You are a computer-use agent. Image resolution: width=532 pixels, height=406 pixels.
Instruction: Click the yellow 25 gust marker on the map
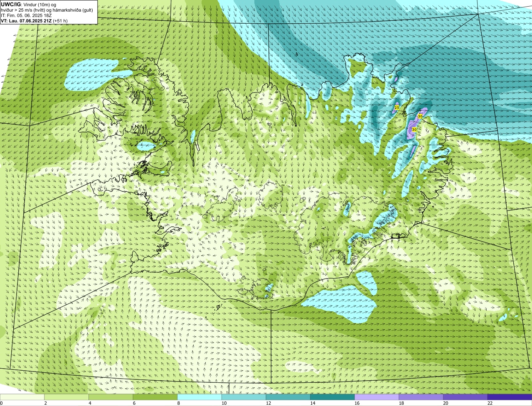coord(397,108)
